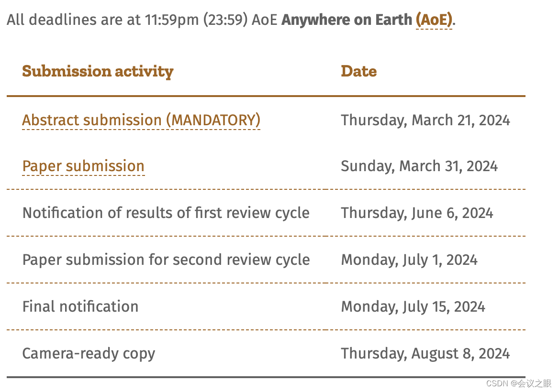This screenshot has height=392, width=559.
Task: Click the CSDN watermark text
Action: pos(519,383)
